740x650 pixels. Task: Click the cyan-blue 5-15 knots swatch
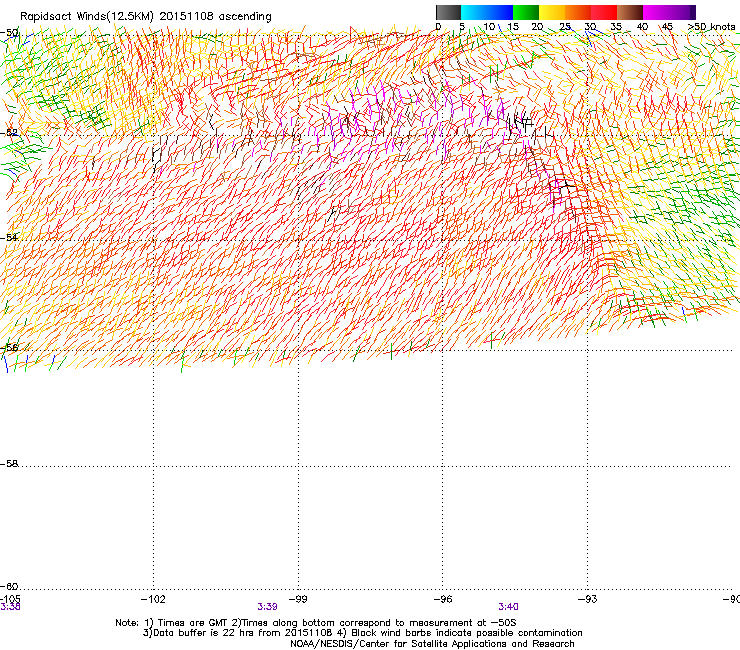point(487,12)
